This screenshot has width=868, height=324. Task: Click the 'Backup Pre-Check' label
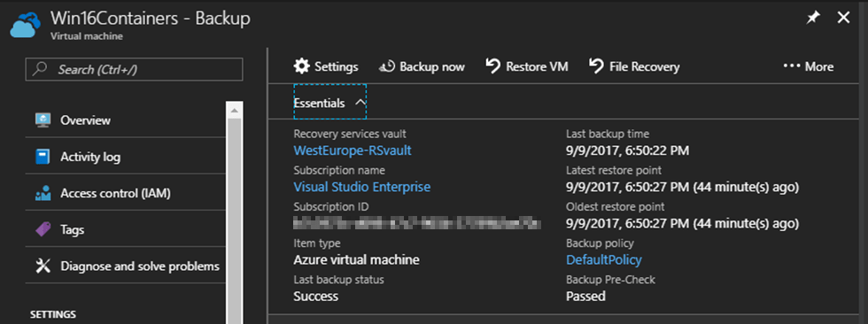pyautogui.click(x=610, y=280)
